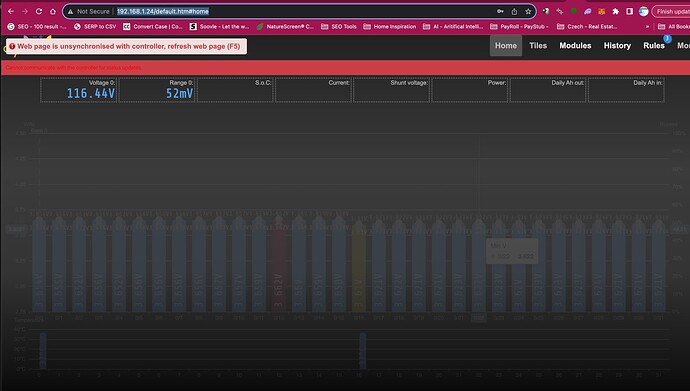Select the URL text in the address bar
690x391 pixels.
click(162, 11)
